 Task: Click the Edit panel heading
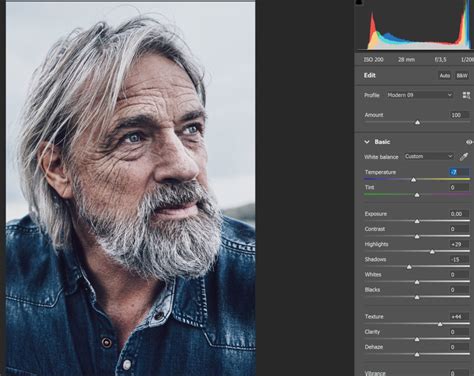370,75
